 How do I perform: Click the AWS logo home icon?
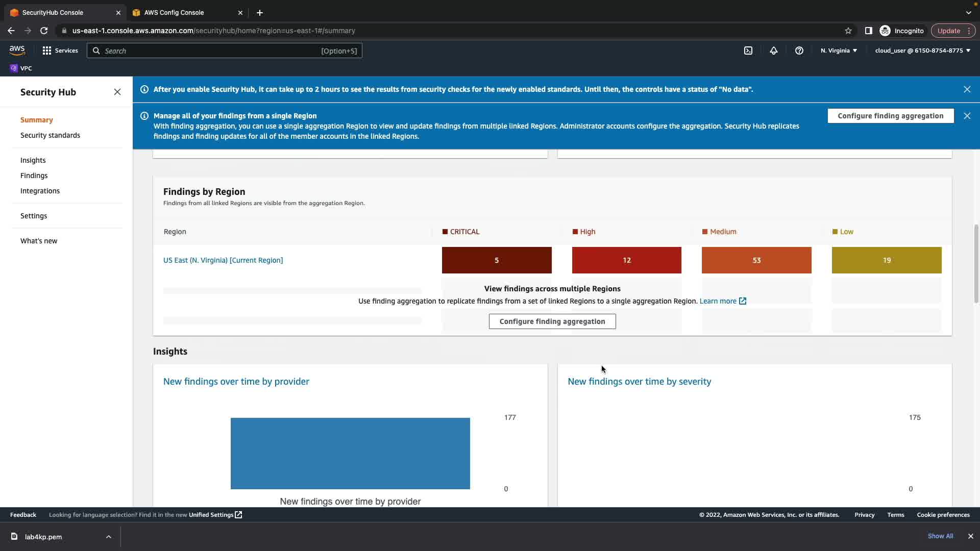[17, 50]
